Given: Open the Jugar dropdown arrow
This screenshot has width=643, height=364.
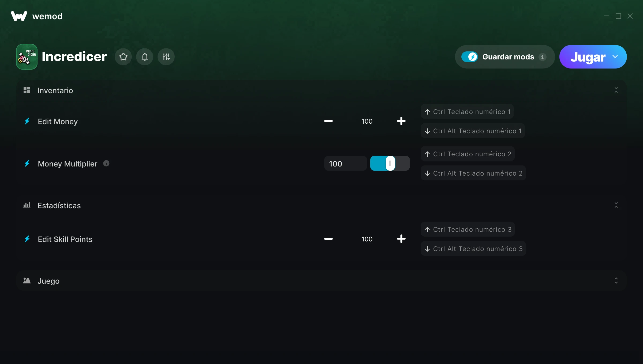Looking at the screenshot, I should pos(615,57).
